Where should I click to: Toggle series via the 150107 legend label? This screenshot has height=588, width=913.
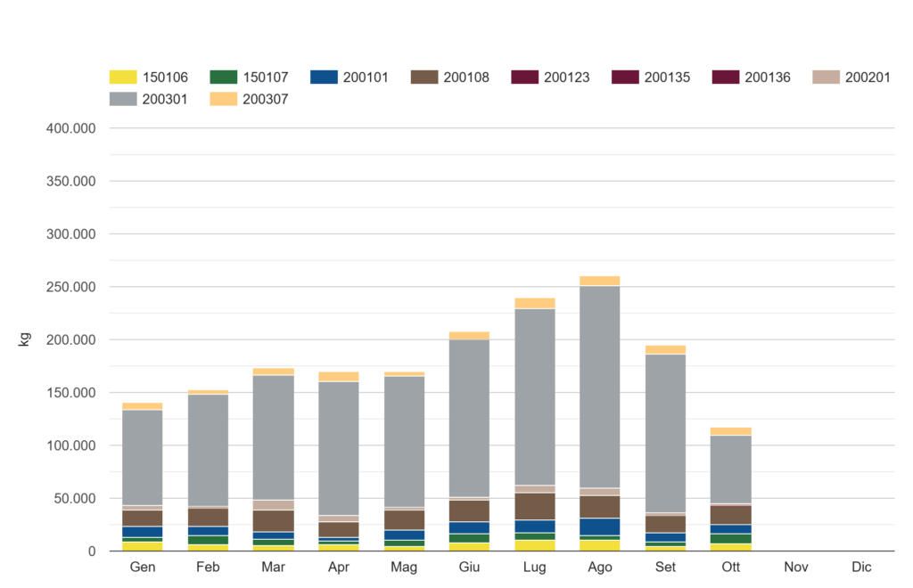click(266, 78)
